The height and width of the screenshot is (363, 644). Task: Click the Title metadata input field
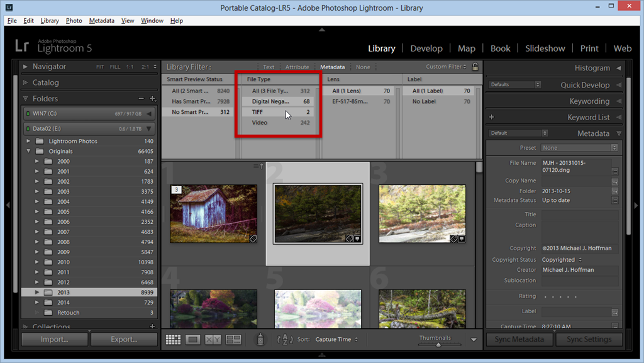(x=579, y=215)
